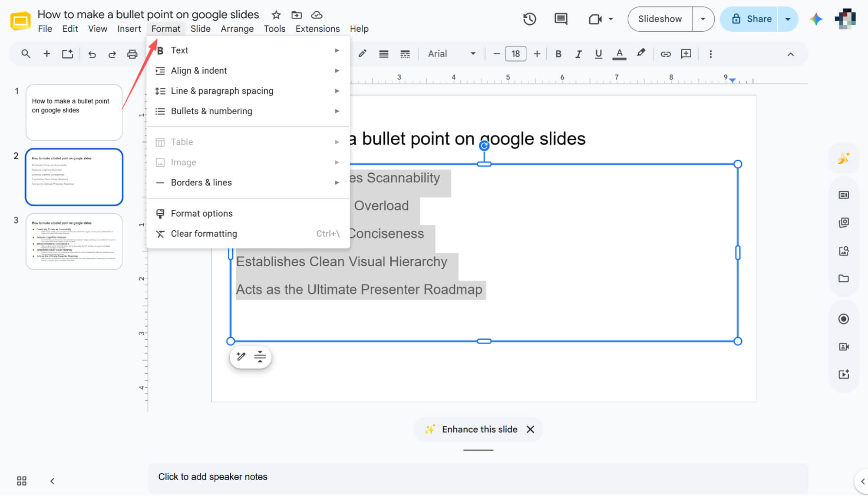
Task: Open Line & paragraph spacing submenu
Action: 248,91
